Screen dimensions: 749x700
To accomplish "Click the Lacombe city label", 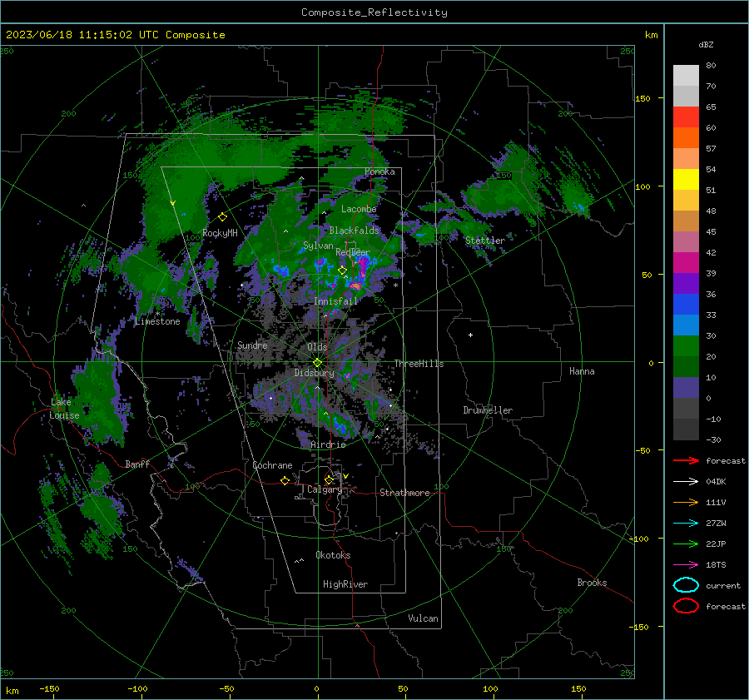I will coord(358,209).
